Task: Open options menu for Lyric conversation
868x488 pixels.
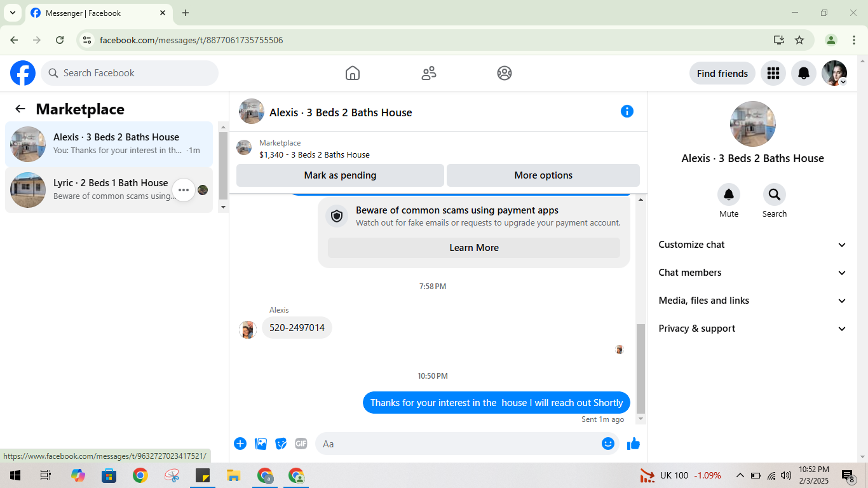Action: point(184,189)
